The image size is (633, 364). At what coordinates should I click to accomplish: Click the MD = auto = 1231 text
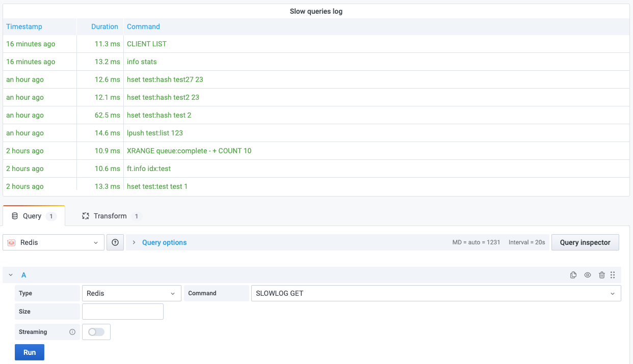coord(477,242)
